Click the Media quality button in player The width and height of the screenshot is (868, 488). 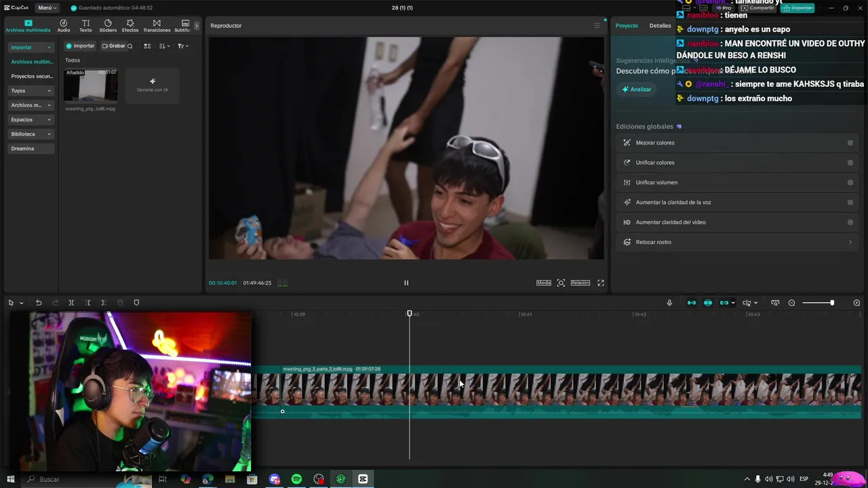(x=544, y=283)
